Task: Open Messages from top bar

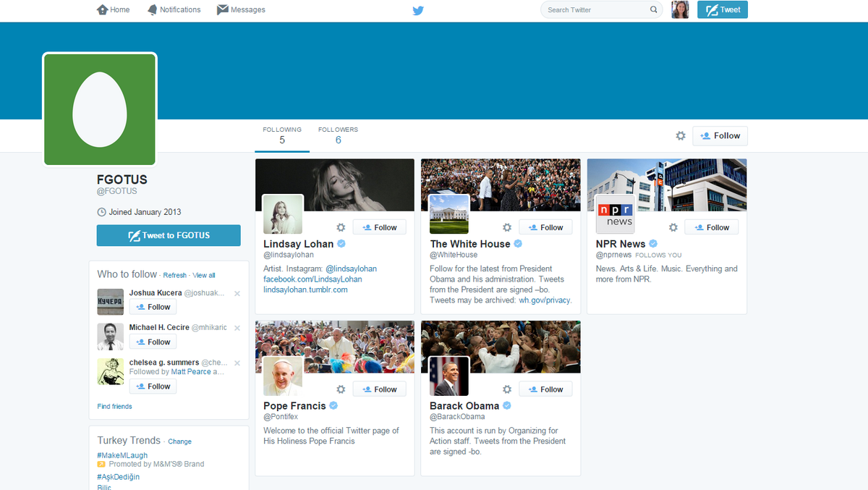Action: coord(241,9)
